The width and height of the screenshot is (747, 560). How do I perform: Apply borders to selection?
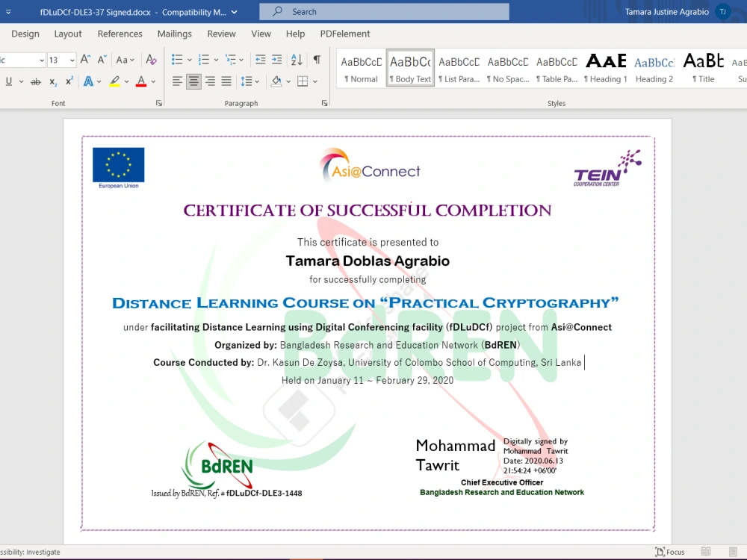[x=303, y=81]
